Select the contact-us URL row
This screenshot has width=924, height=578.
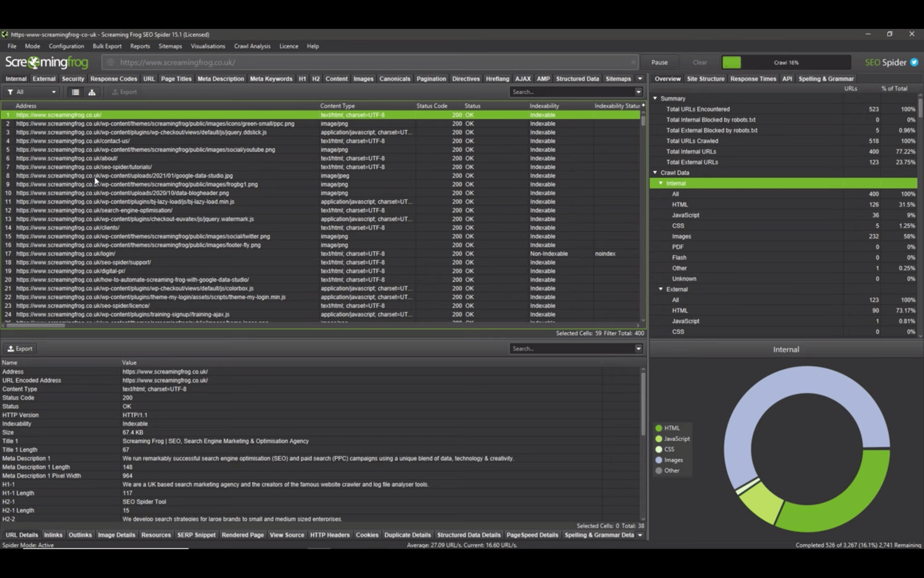click(x=320, y=141)
